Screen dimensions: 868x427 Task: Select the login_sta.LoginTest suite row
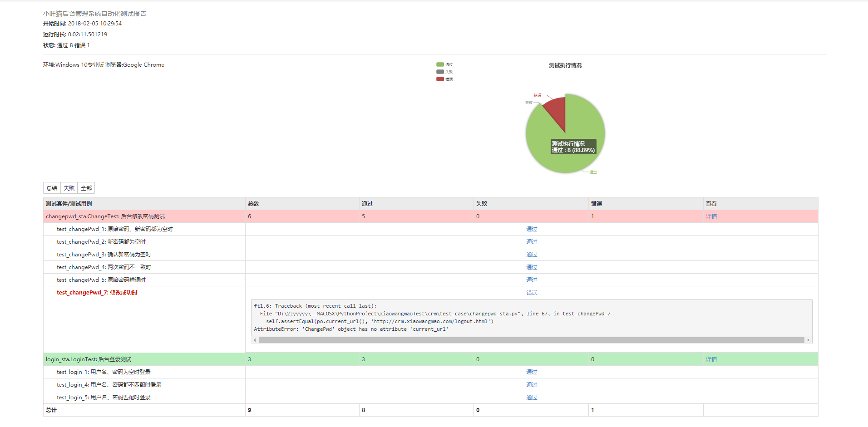[430, 359]
